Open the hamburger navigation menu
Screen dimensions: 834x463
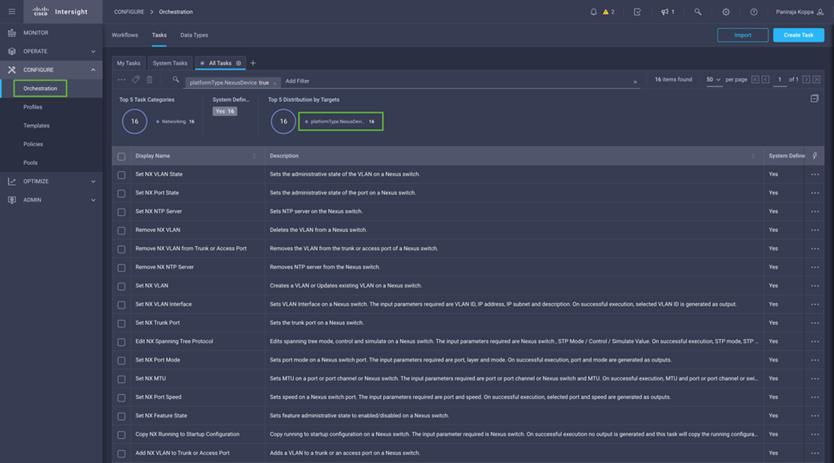tap(12, 11)
